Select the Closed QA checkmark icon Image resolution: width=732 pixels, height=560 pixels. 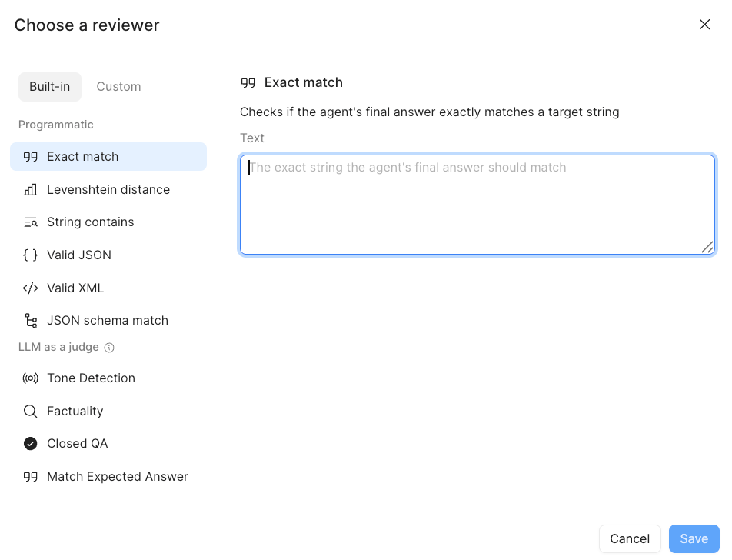[31, 443]
